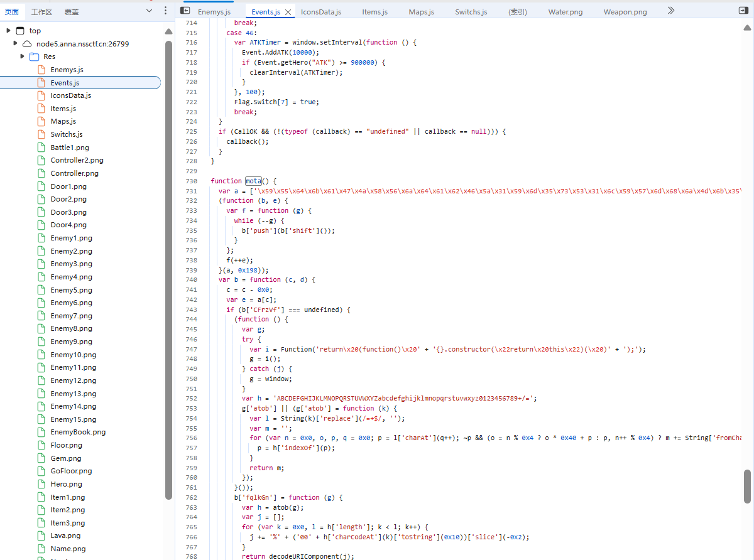This screenshot has width=754, height=560.
Task: Click the Battle1.png file icon
Action: (41, 148)
